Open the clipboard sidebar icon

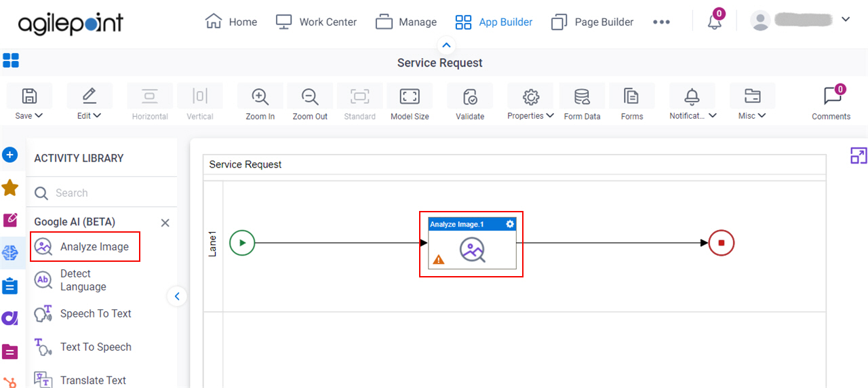10,286
